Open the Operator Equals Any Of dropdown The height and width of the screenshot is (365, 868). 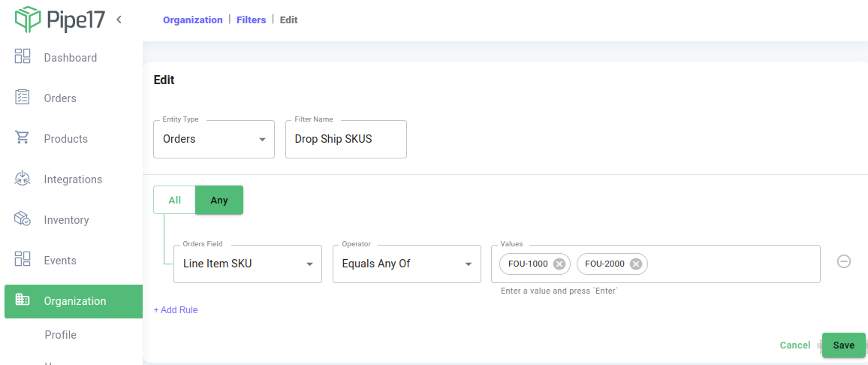(406, 264)
